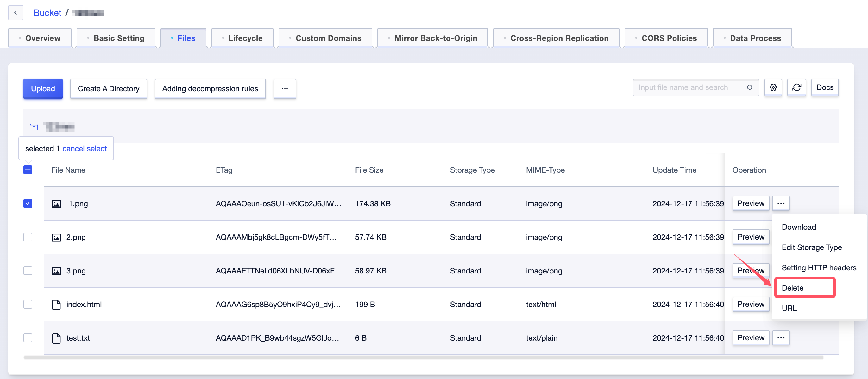Uncheck the 1.png checkbox
Screen dimensions: 868x379
click(x=28, y=203)
